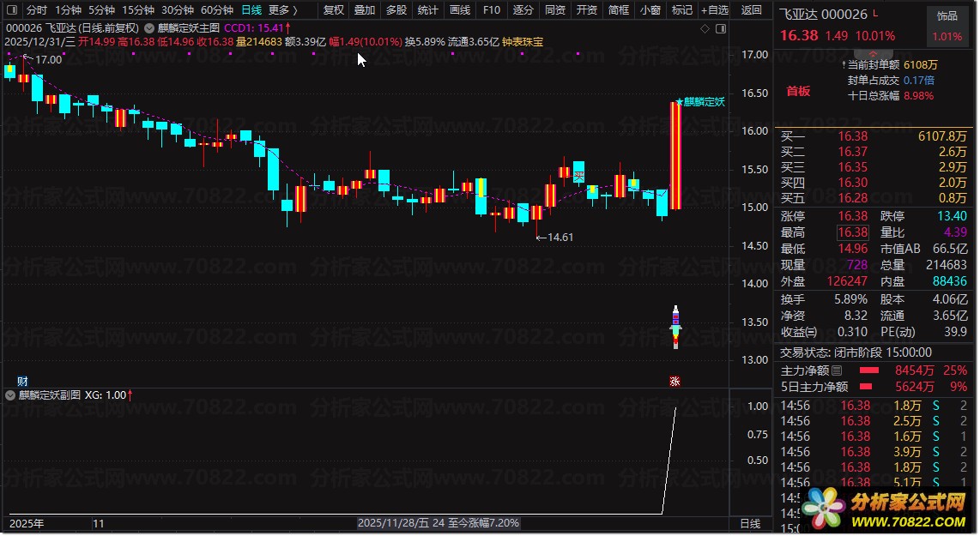Click the 买四 price 16.30

[852, 183]
